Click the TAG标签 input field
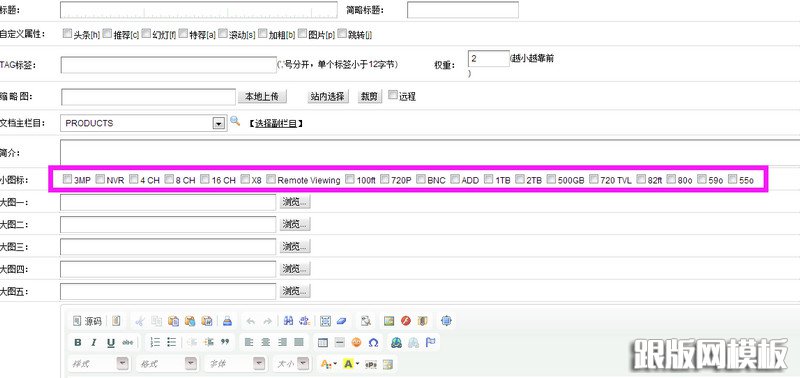800x378 pixels. point(168,65)
